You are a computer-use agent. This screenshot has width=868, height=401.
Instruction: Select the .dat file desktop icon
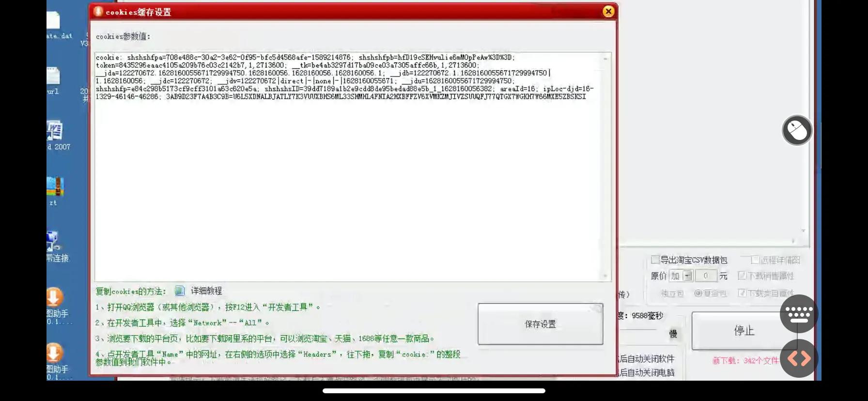59,25
